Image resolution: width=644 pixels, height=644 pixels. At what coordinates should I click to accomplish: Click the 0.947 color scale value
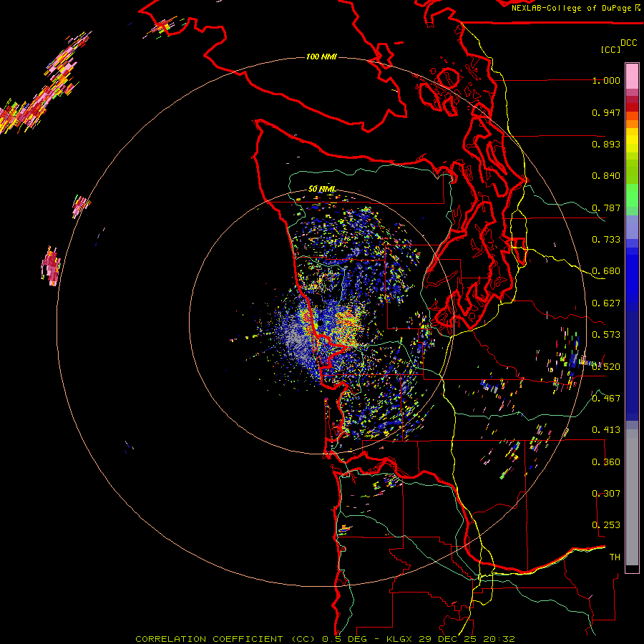point(606,112)
